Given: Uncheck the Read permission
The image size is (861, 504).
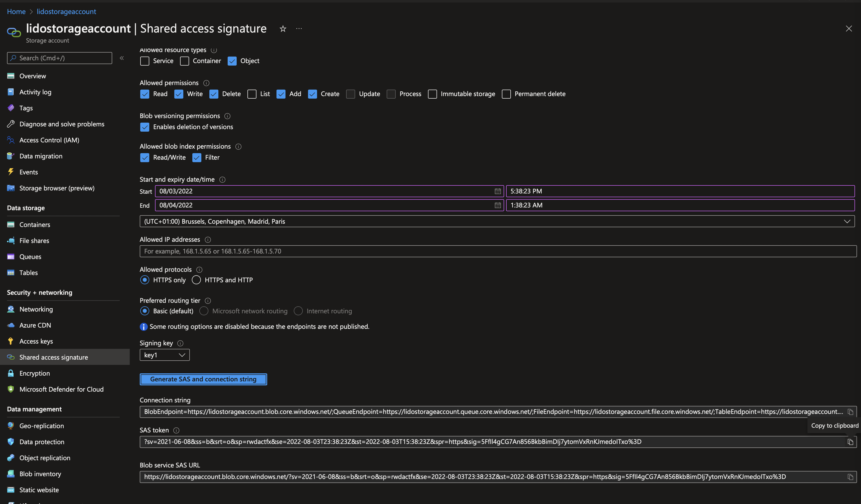Looking at the screenshot, I should [145, 94].
